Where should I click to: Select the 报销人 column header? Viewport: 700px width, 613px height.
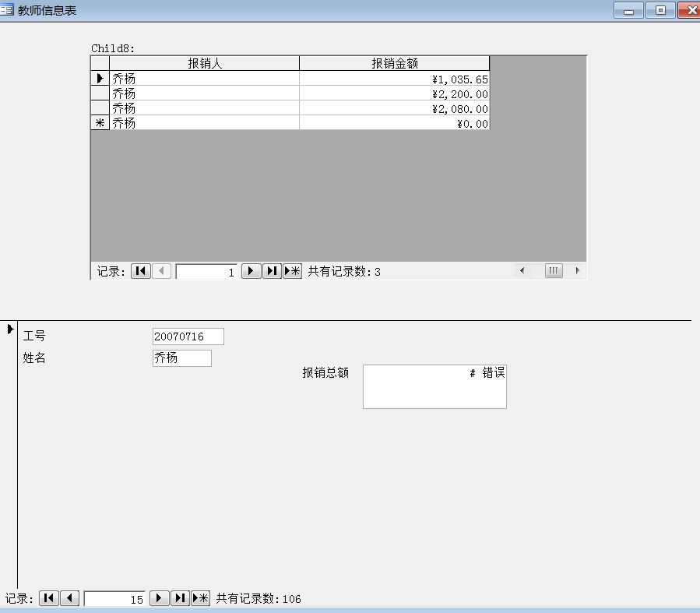(x=204, y=64)
